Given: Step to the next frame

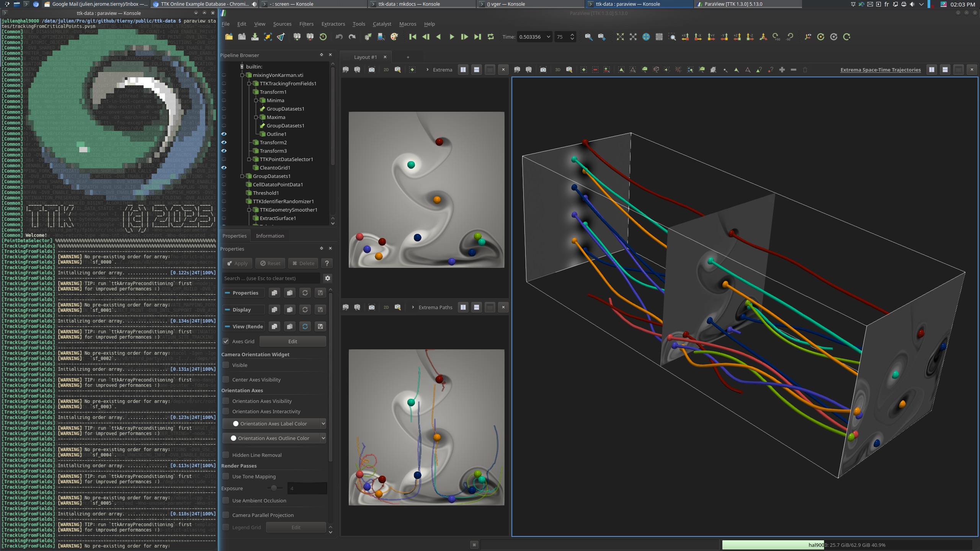Looking at the screenshot, I should pyautogui.click(x=465, y=37).
